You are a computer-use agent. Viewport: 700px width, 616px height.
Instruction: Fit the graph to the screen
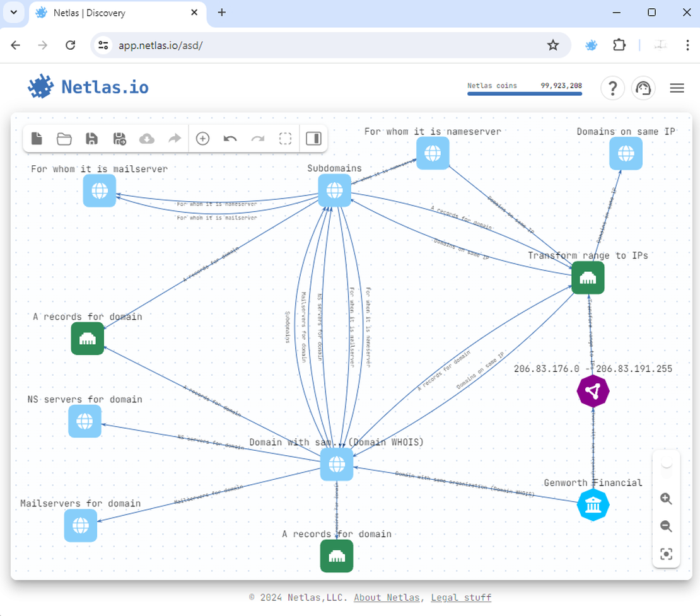[666, 554]
